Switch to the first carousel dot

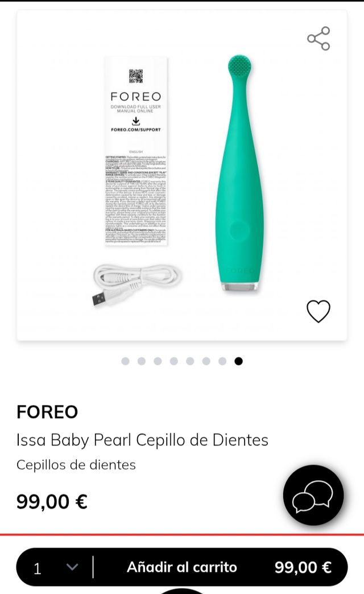(126, 360)
